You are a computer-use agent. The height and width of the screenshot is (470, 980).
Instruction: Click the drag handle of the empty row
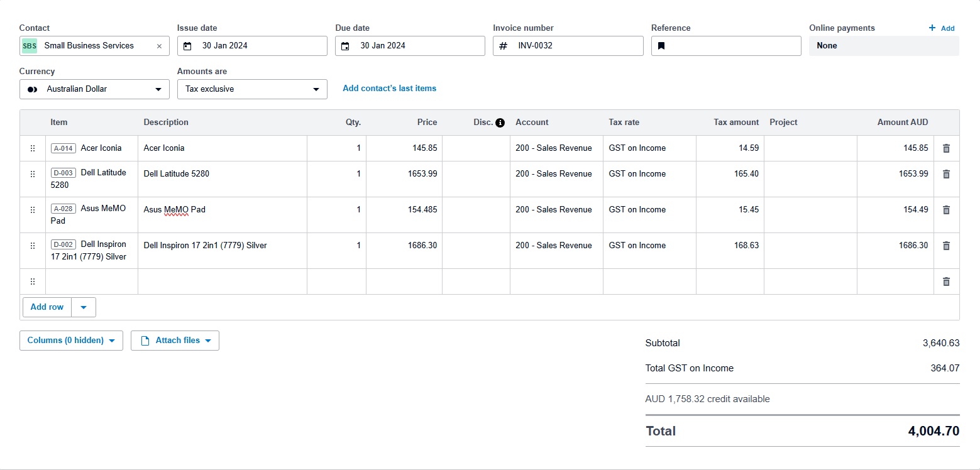[x=33, y=281]
